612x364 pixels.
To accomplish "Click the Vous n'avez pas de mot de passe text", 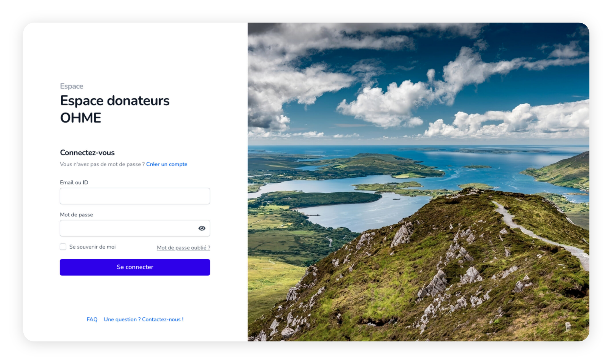I will click(x=102, y=164).
